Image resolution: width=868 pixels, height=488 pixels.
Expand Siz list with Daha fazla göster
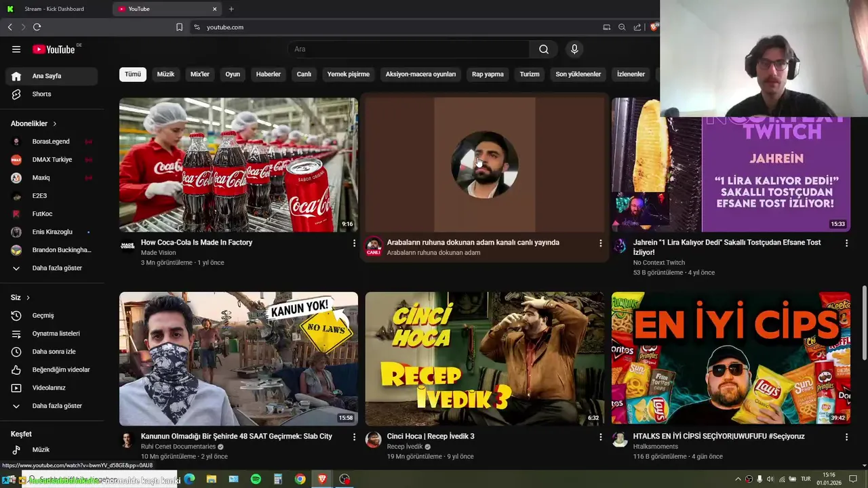(52, 406)
